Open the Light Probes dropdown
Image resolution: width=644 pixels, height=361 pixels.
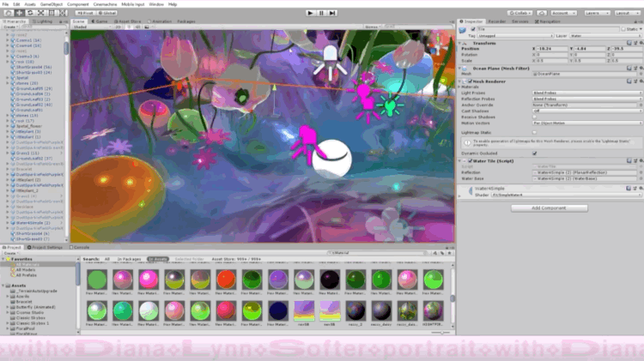click(x=586, y=93)
